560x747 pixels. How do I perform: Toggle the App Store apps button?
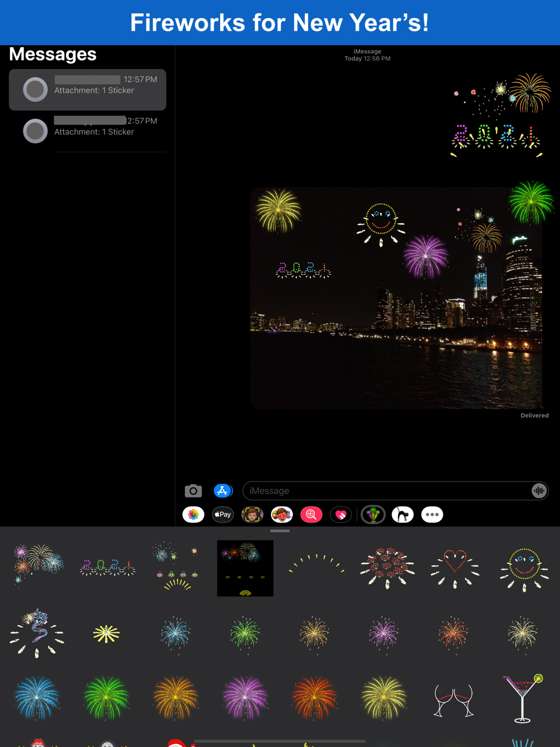pyautogui.click(x=223, y=491)
